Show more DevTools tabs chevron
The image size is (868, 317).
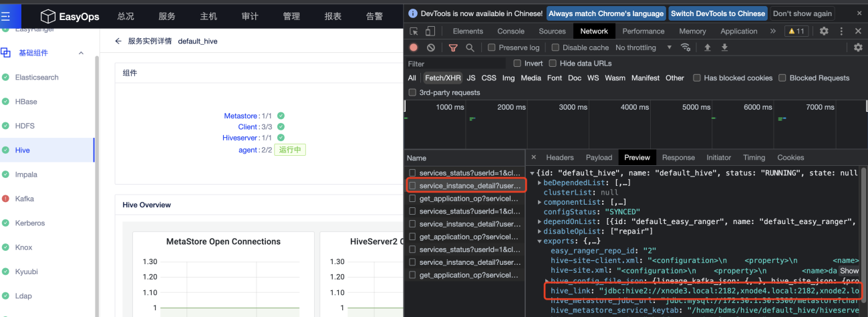(x=773, y=31)
